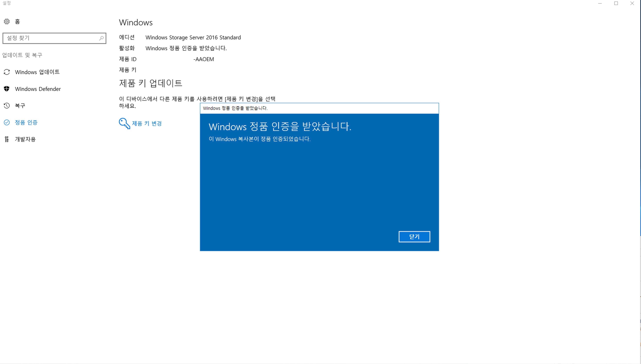Open Windows Defender section
The image size is (641, 364).
tap(38, 89)
